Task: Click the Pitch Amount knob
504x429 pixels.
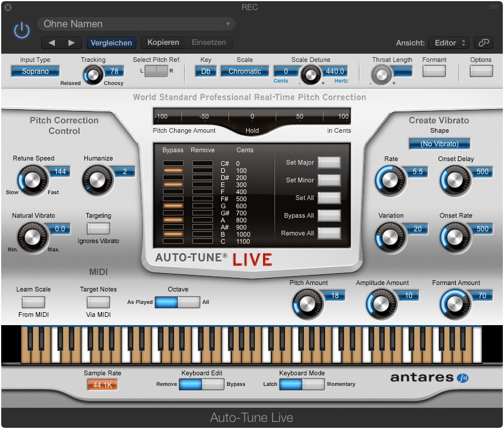Action: coord(307,304)
